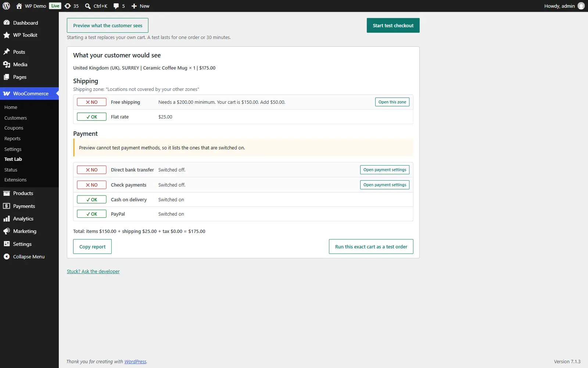Click the WooCommerce logo icon
The height and width of the screenshot is (368, 588).
tap(7, 93)
